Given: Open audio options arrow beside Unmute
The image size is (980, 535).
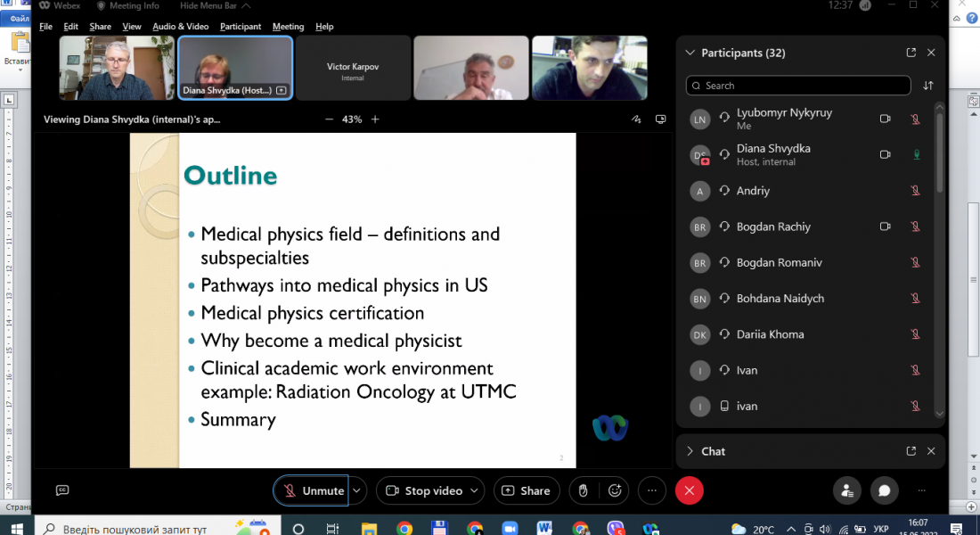Looking at the screenshot, I should click(x=357, y=490).
